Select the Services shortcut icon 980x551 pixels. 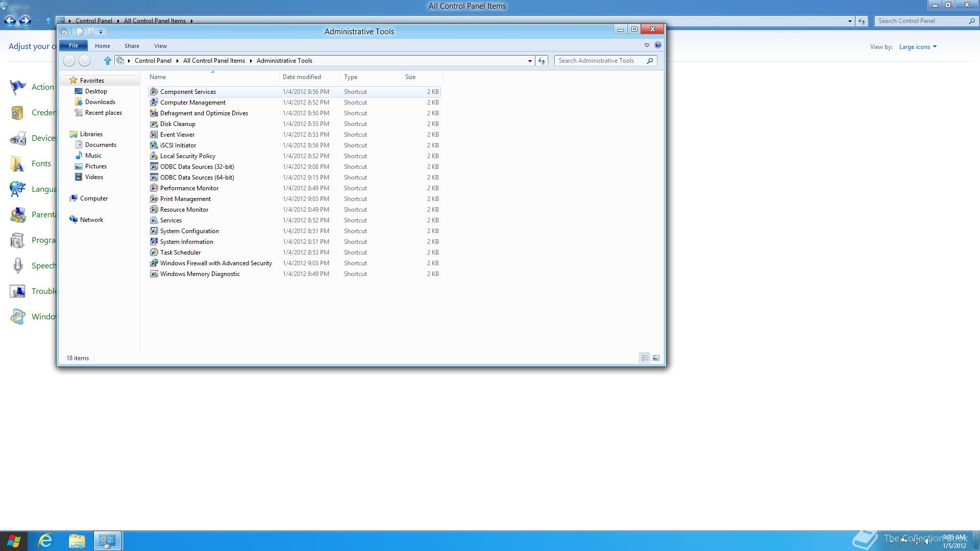[154, 220]
